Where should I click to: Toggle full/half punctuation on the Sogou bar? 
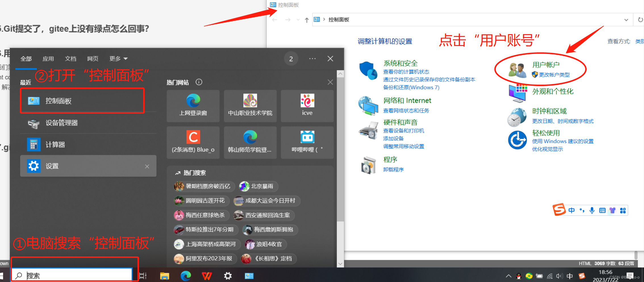click(x=582, y=210)
